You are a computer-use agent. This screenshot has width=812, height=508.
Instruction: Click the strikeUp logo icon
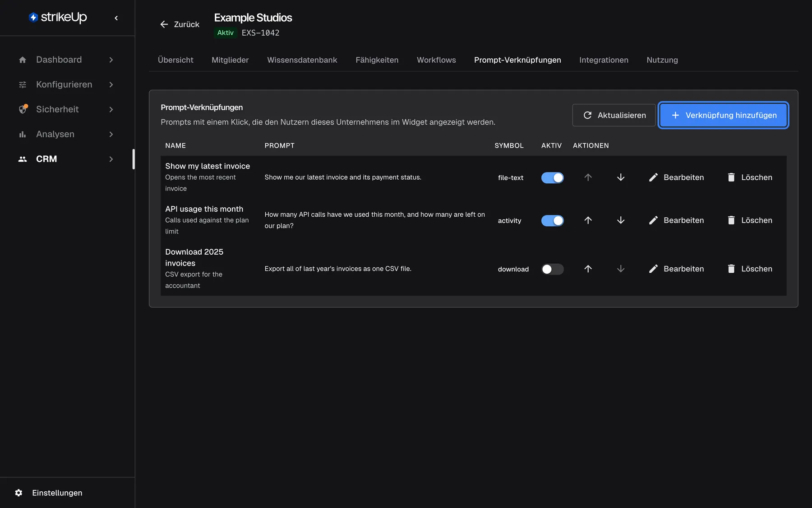33,17
